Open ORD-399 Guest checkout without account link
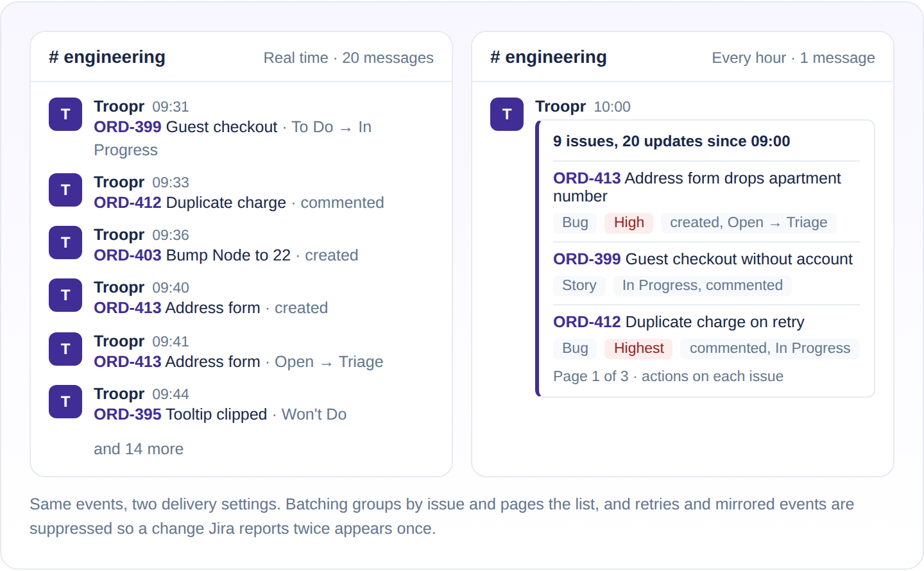The height and width of the screenshot is (571, 924). tap(587, 259)
